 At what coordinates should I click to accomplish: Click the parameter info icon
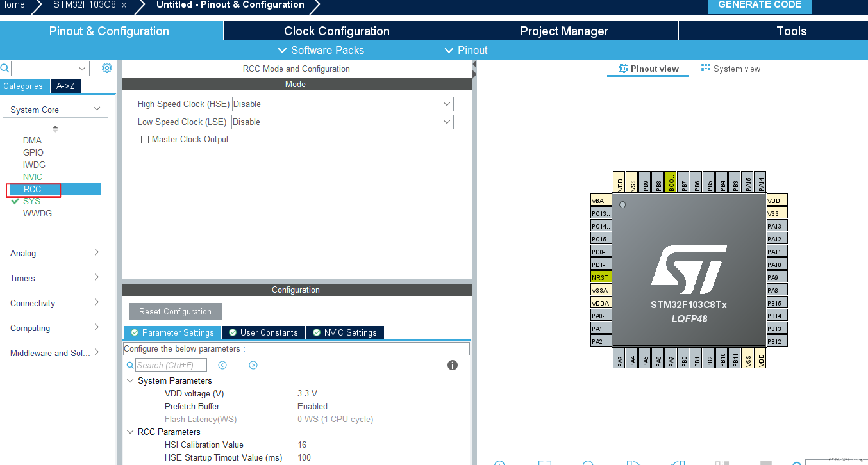pos(452,365)
